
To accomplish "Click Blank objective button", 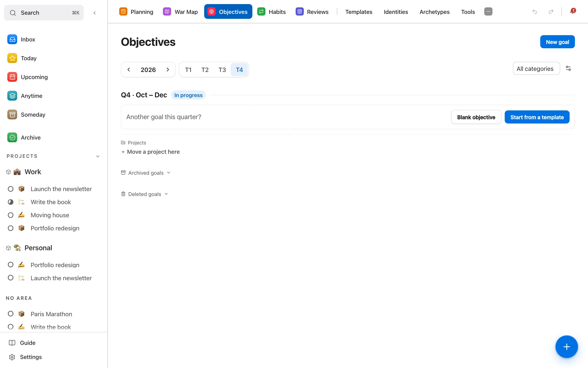I will [x=476, y=117].
